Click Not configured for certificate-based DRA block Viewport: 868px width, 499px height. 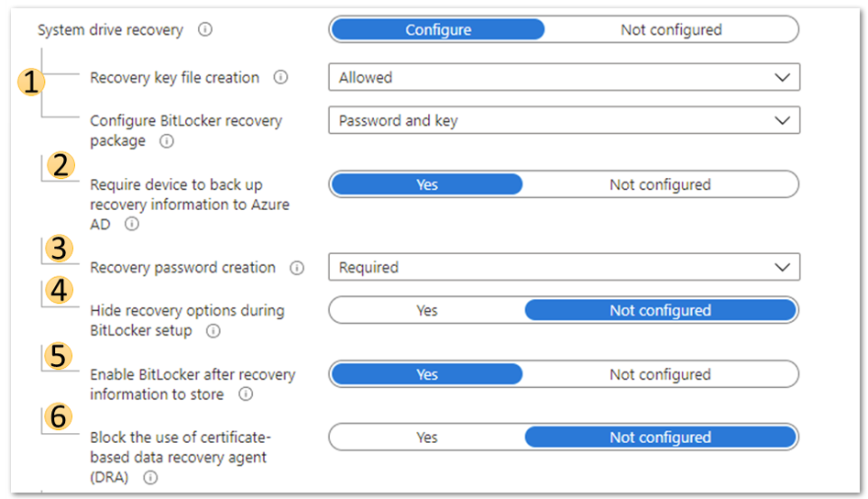coord(660,438)
